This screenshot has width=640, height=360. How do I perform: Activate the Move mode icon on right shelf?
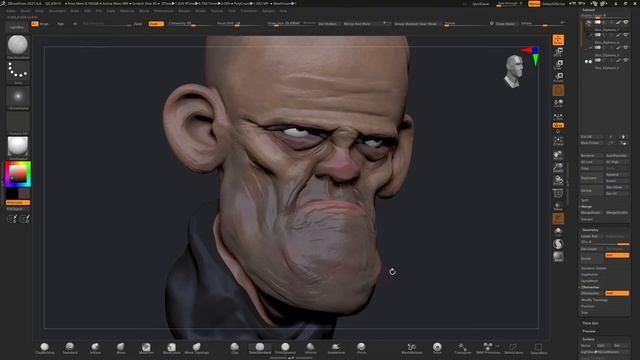click(558, 52)
